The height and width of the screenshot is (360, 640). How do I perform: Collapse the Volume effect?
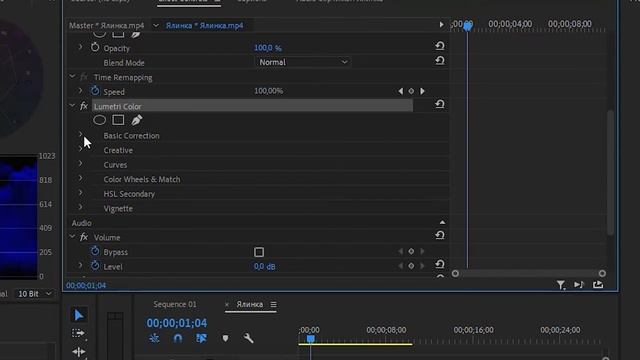[x=72, y=237]
